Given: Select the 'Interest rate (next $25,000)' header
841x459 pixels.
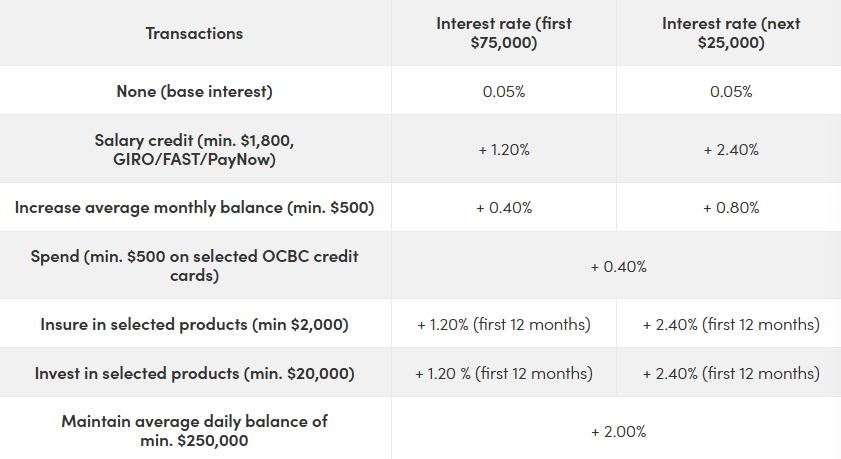Looking at the screenshot, I should pyautogui.click(x=730, y=33).
